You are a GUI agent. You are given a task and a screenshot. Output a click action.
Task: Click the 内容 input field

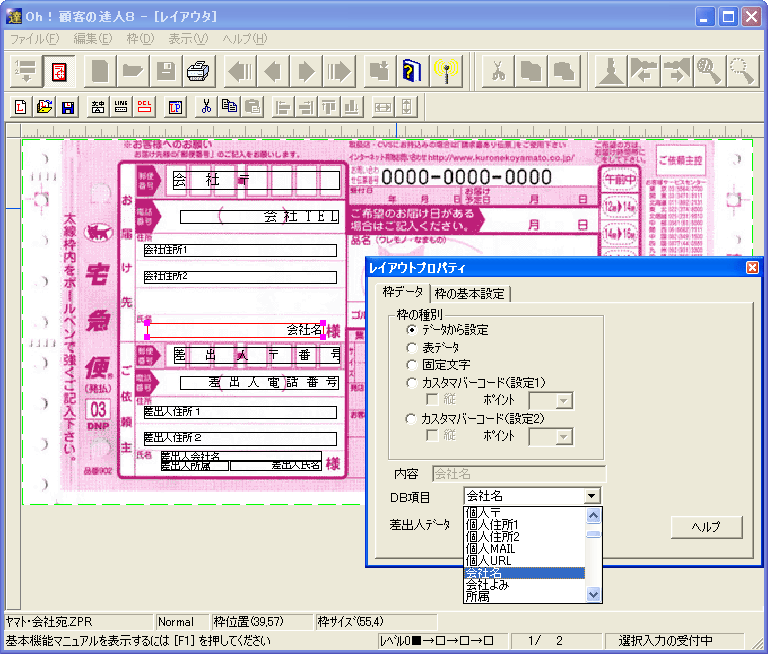(x=519, y=474)
